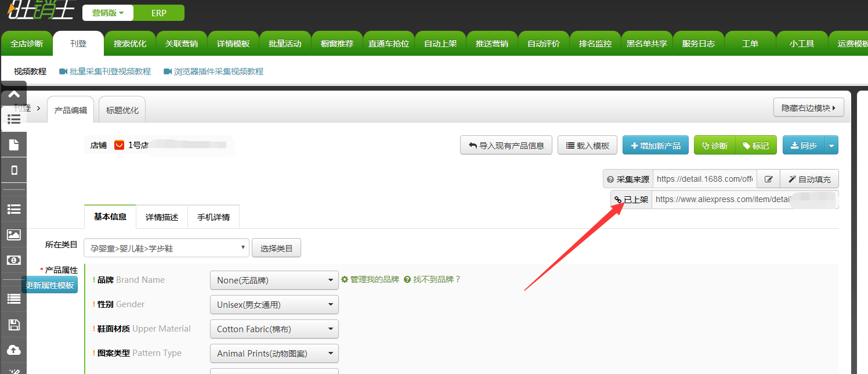Image resolution: width=868 pixels, height=374 pixels.
Task: Open the browser plugin collection video tutorial
Action: (214, 71)
